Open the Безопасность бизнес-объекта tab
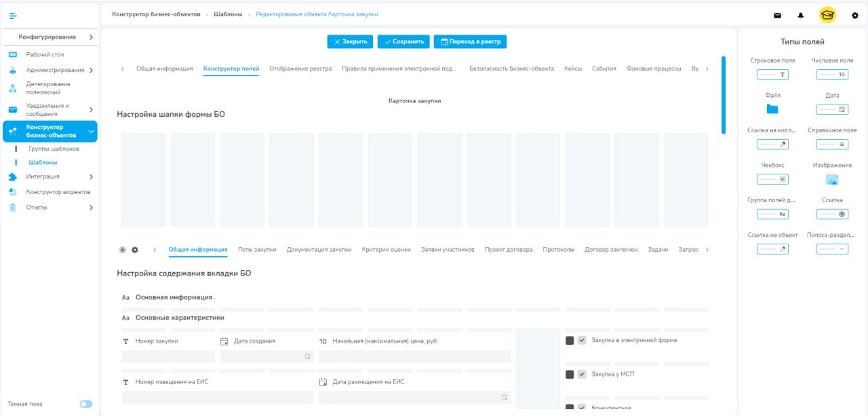The image size is (868, 416). [511, 69]
